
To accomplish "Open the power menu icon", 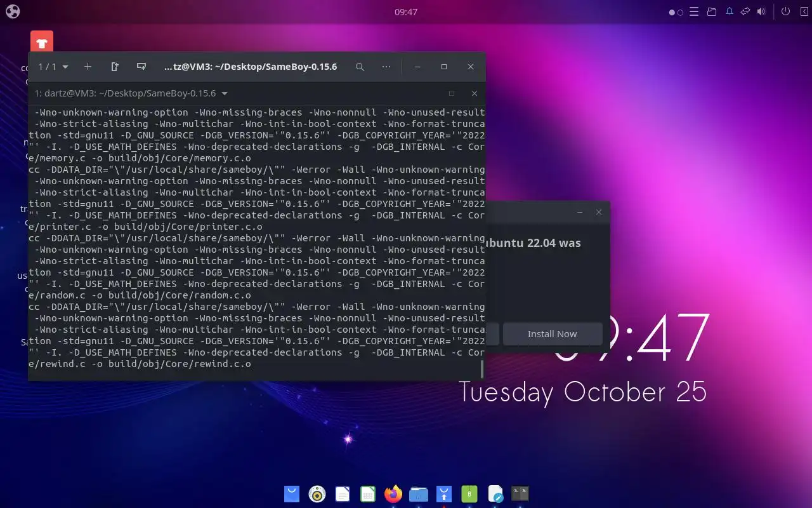I will tap(785, 11).
